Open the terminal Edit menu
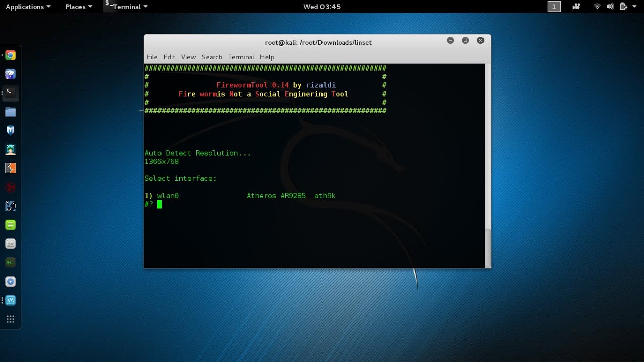 click(169, 57)
